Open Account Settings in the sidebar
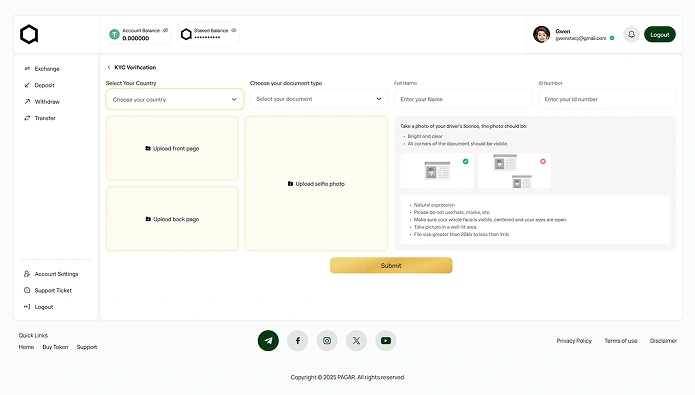 point(56,274)
